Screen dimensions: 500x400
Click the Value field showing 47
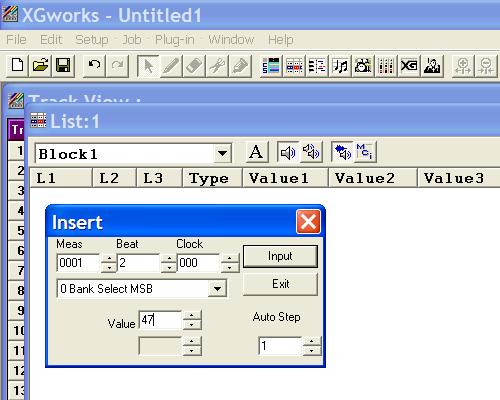160,320
